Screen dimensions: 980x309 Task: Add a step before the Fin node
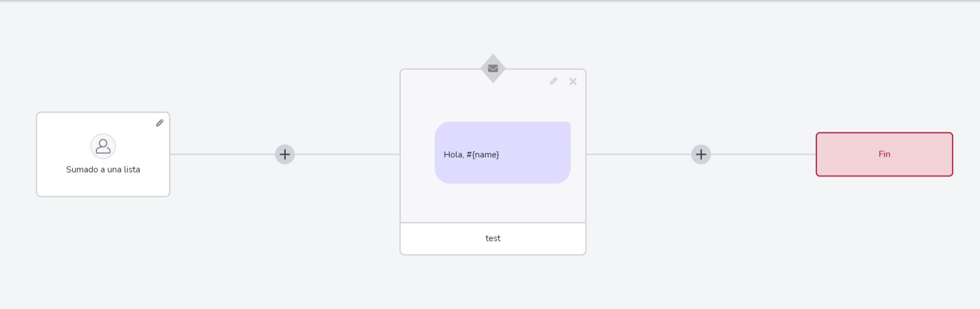click(701, 154)
